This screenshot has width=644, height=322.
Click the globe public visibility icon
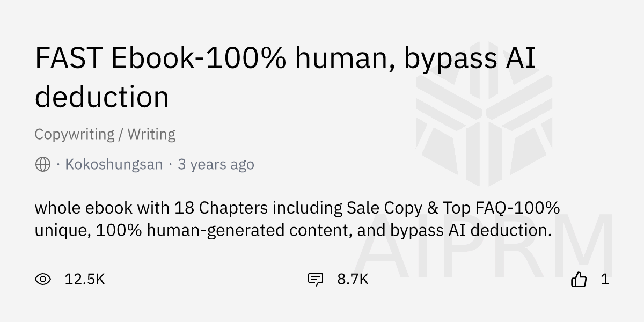(x=43, y=164)
